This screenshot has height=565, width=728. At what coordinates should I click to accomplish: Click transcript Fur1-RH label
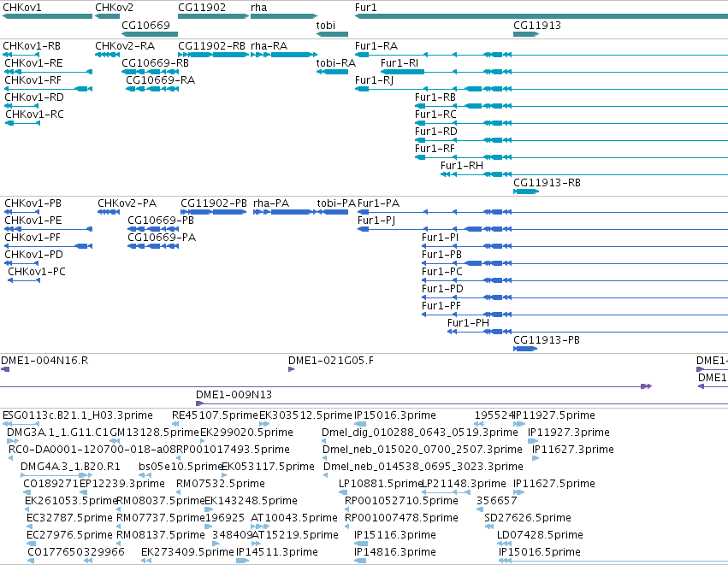[462, 166]
